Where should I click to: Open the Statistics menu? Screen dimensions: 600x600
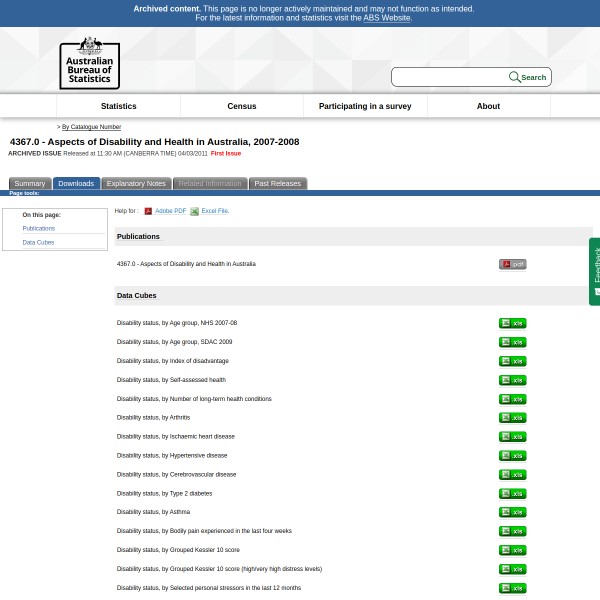click(x=118, y=106)
